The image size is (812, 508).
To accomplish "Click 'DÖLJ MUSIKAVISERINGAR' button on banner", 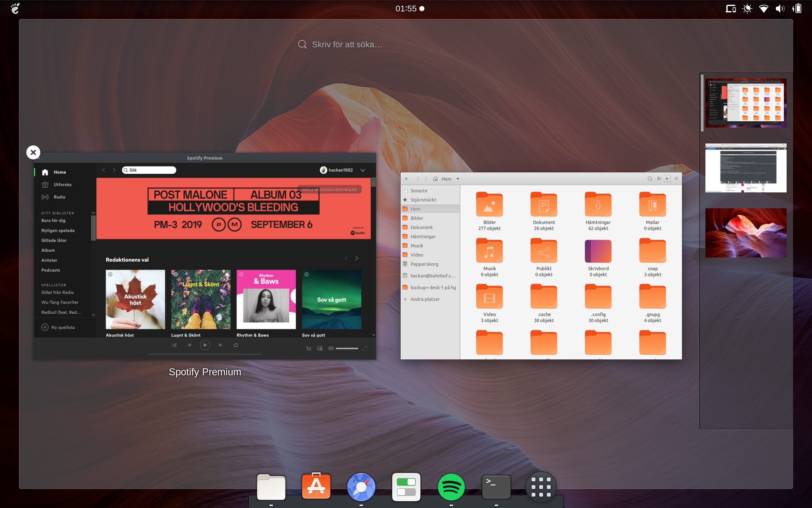I will click(x=329, y=190).
